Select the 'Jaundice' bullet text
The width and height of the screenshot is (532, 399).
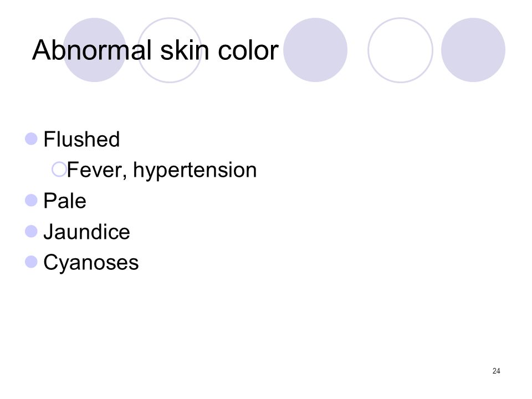[x=87, y=232]
